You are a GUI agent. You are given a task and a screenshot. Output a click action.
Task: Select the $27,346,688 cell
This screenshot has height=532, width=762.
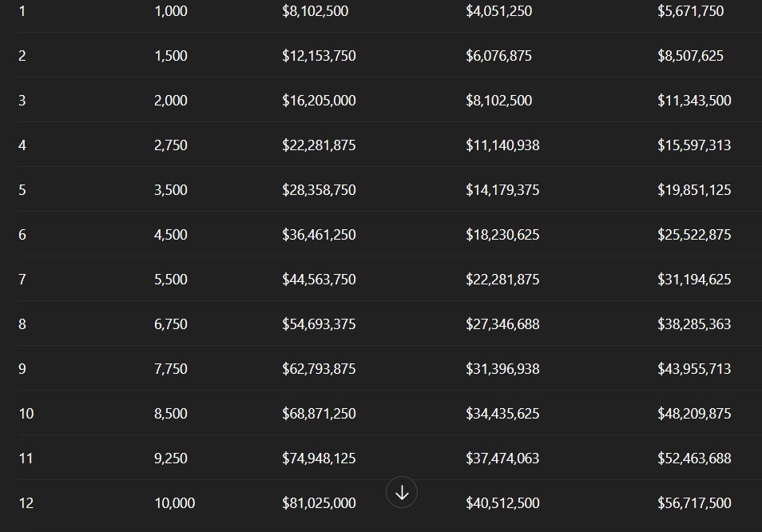click(x=502, y=324)
